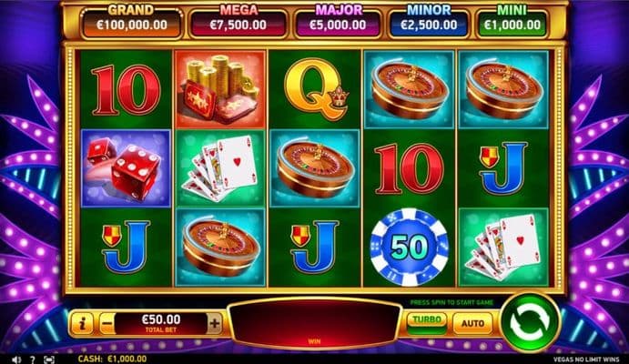Select the Grand €100,000.00 jackpot panel
The width and height of the screenshot is (629, 364).
(x=131, y=22)
